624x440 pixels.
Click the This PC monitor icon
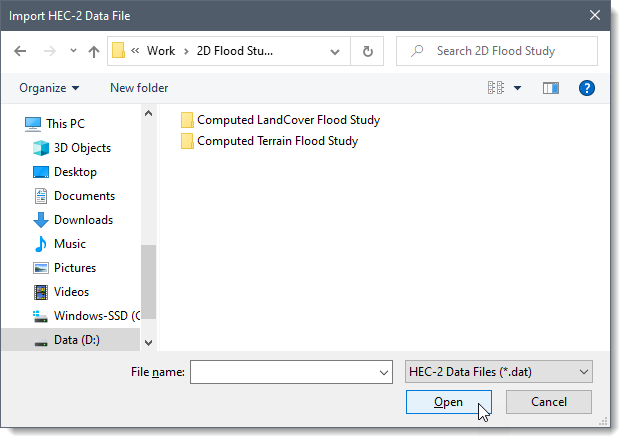tap(33, 124)
